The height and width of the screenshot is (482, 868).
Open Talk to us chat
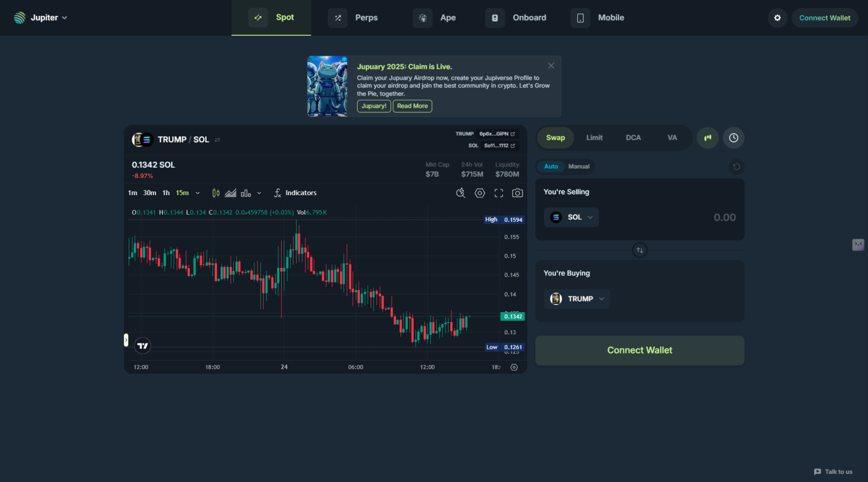point(833,472)
